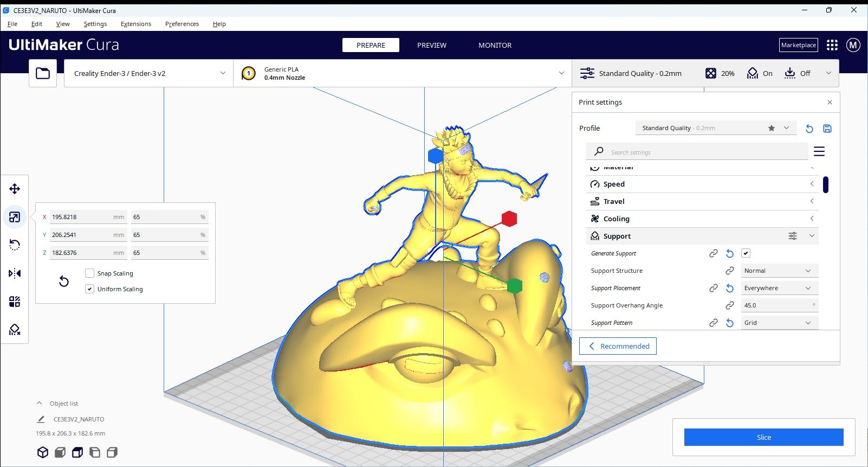The height and width of the screenshot is (467, 868).
Task: Open Support Pattern dropdown
Action: click(779, 323)
